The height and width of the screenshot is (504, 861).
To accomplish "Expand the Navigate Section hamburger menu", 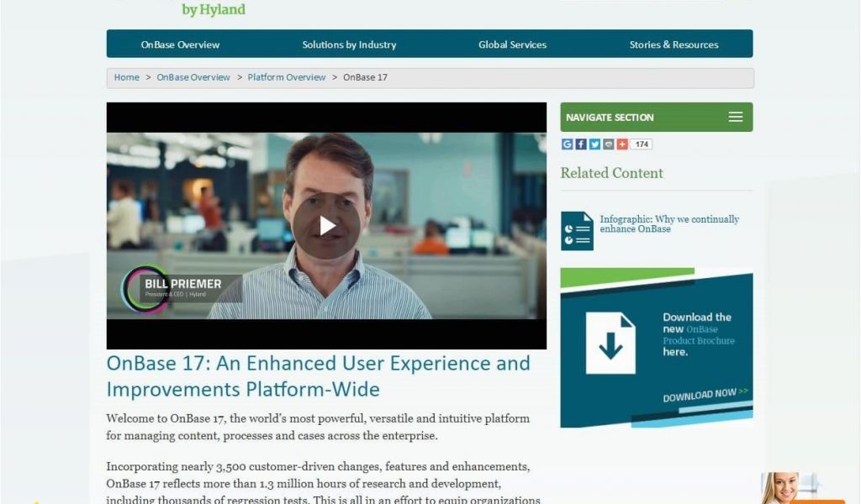I will coord(736,117).
